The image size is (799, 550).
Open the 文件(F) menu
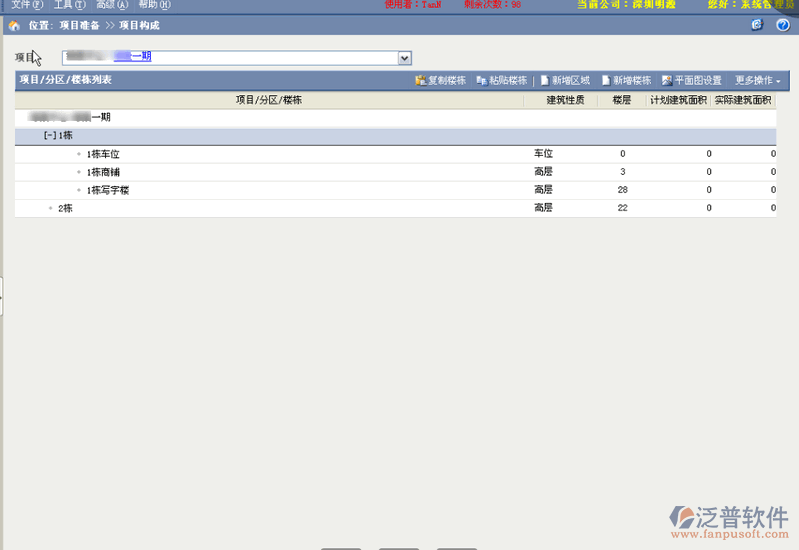[27, 5]
